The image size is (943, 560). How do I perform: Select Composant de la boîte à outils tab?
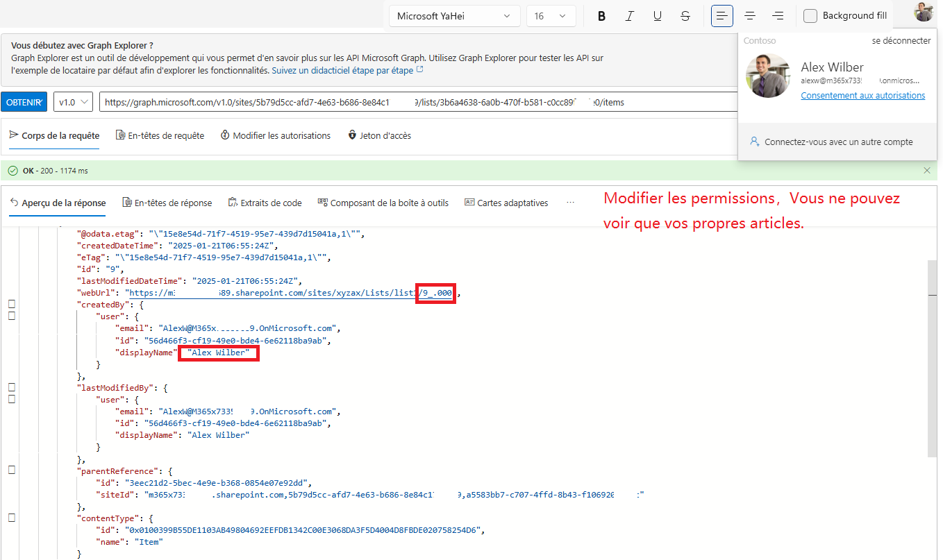[383, 203]
